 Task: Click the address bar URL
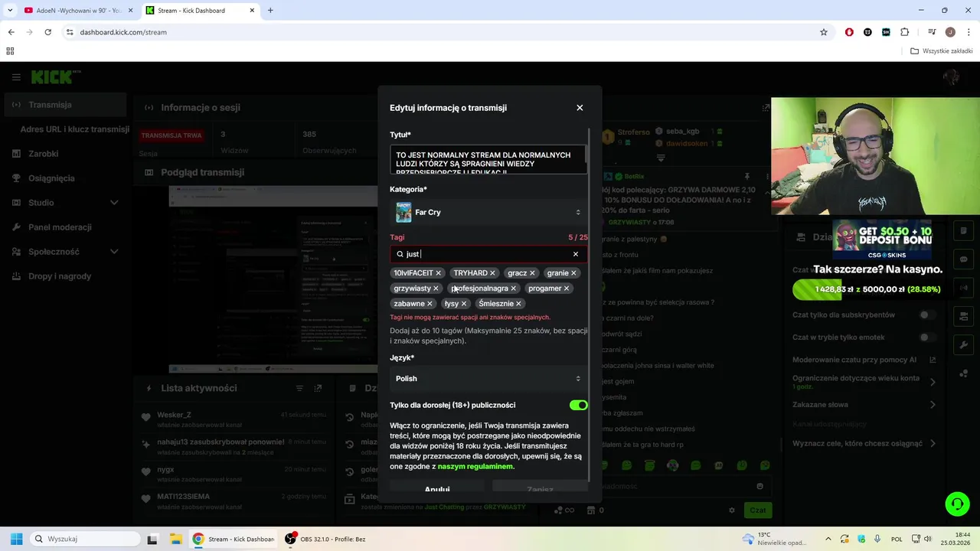click(x=123, y=32)
